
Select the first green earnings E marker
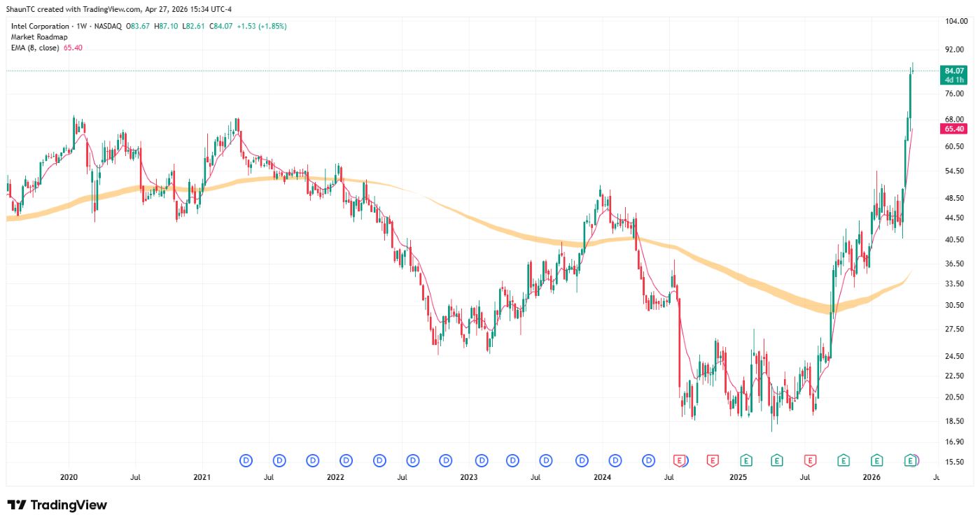745,460
